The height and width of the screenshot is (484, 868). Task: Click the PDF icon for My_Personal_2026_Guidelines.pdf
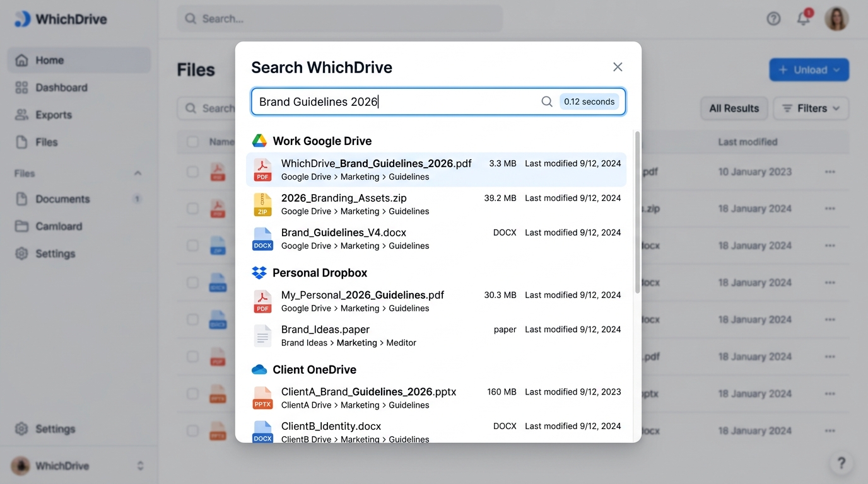[x=262, y=301]
